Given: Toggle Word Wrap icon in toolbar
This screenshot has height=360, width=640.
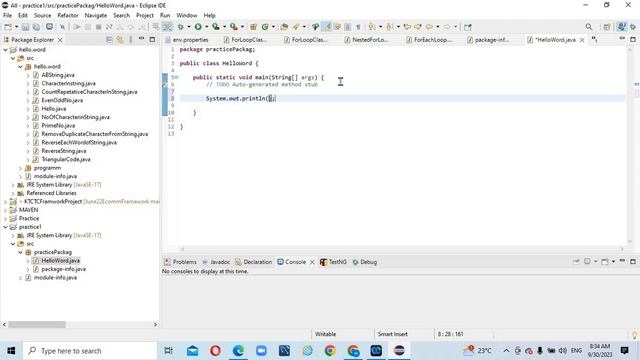Looking at the screenshot, I should pyautogui.click(x=337, y=27).
